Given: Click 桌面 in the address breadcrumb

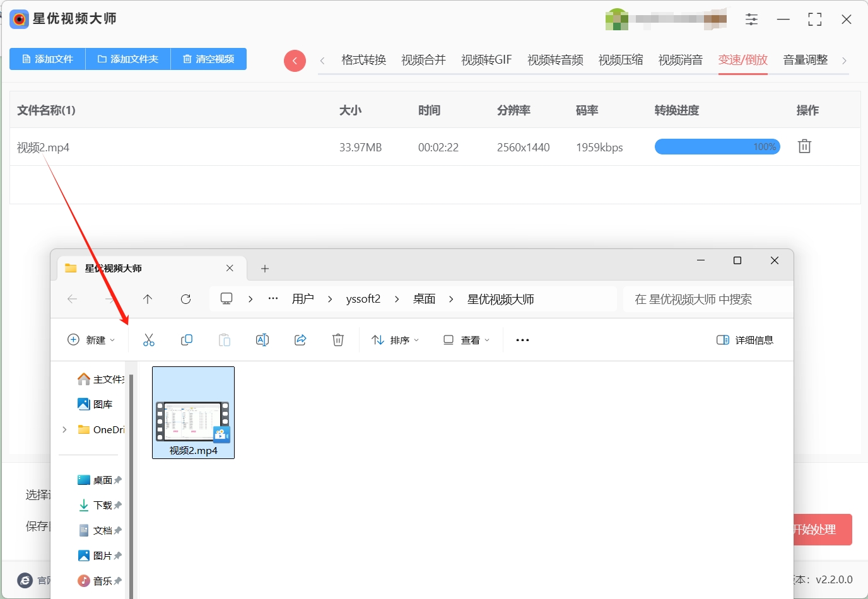Looking at the screenshot, I should (424, 299).
